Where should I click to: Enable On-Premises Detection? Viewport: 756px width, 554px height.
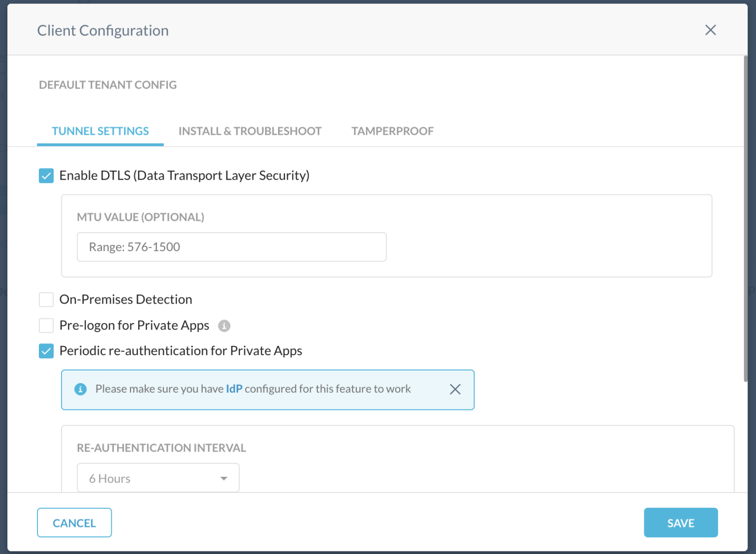click(46, 299)
